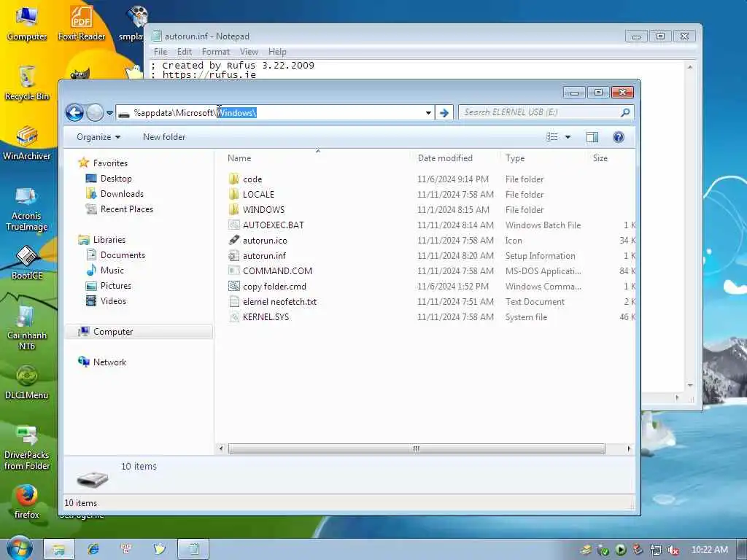This screenshot has height=560, width=747.
Task: Click the Acronis TrueImage desktop icon
Action: pyautogui.click(x=26, y=209)
